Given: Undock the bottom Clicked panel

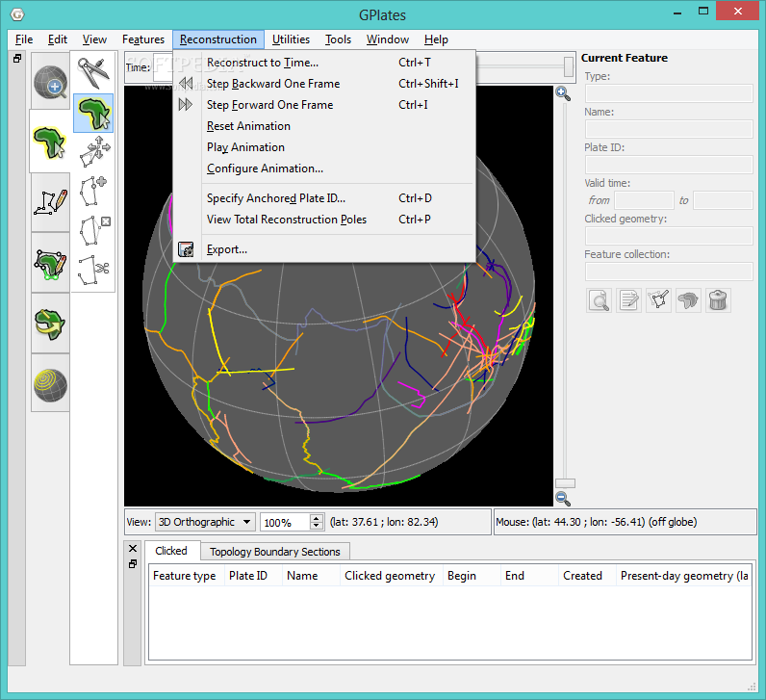Looking at the screenshot, I should point(133,564).
